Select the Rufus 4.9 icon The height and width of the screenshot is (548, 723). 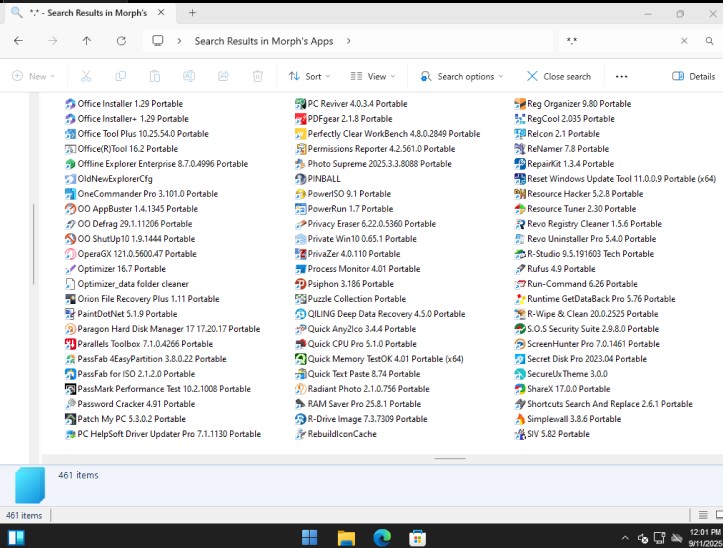point(520,269)
